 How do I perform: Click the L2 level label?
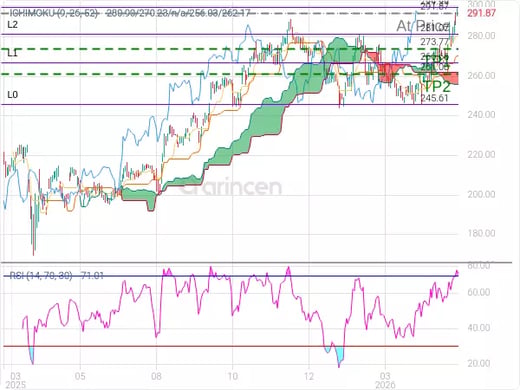pyautogui.click(x=13, y=25)
